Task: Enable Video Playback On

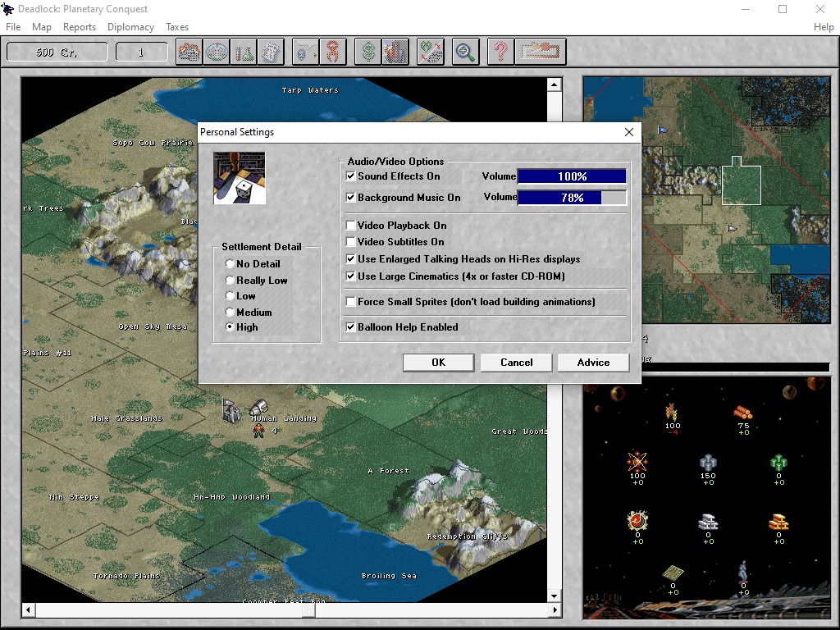Action: (x=351, y=226)
